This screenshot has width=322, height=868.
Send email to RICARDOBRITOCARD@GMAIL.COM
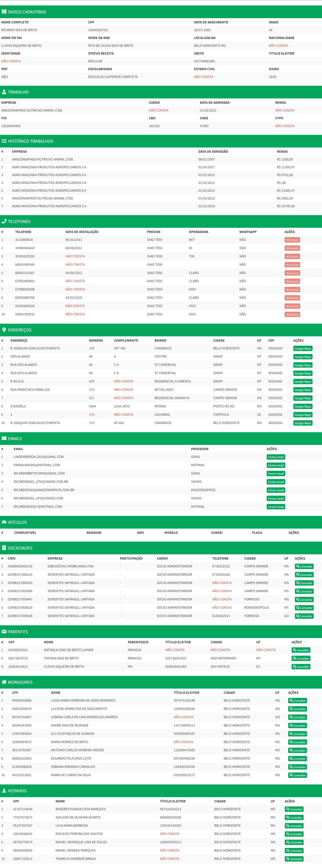(276, 474)
